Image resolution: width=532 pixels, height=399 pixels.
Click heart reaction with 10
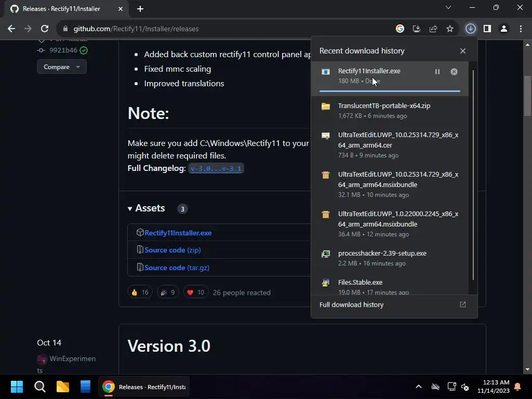(196, 292)
